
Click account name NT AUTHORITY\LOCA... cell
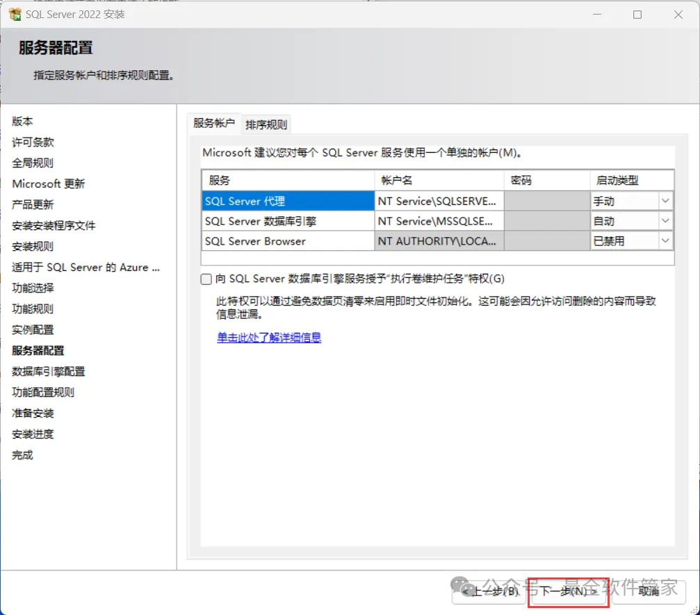[439, 241]
